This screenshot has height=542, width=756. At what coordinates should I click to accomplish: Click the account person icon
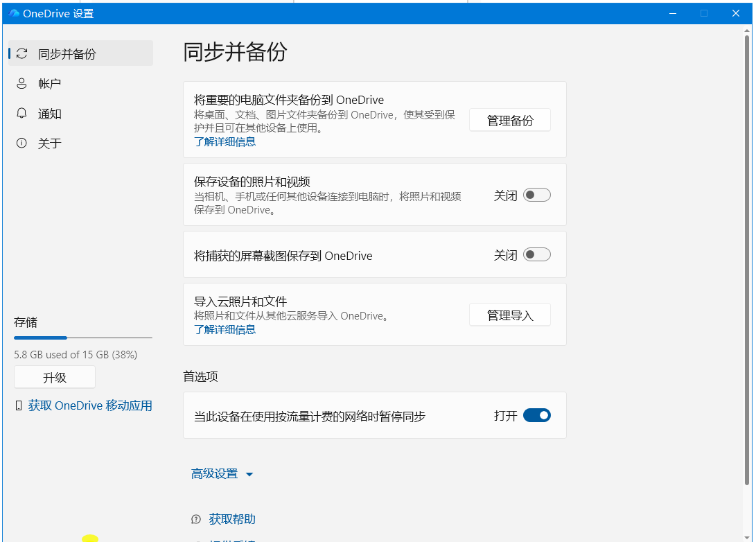pyautogui.click(x=21, y=83)
